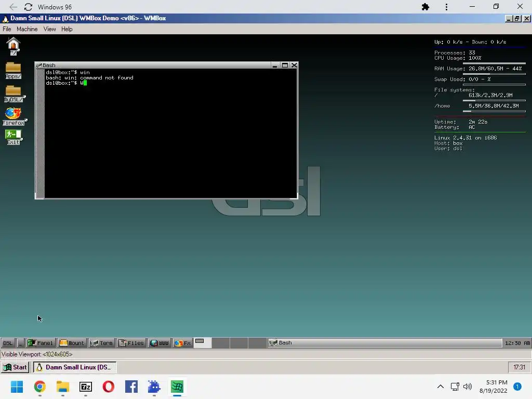Open Opera from the taskbar

click(109, 387)
